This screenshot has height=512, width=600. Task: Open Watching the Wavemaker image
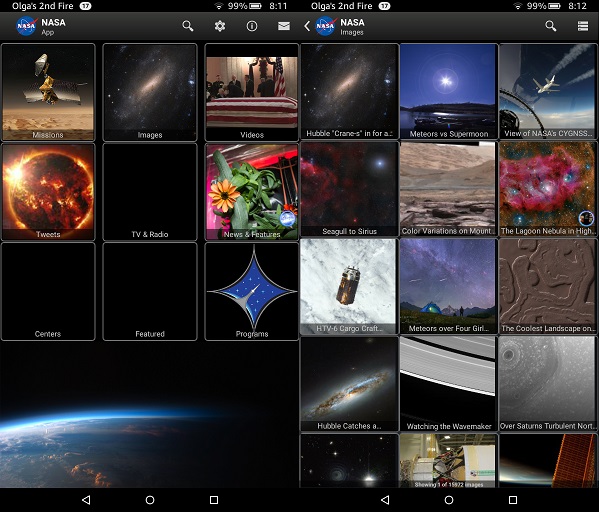click(448, 384)
